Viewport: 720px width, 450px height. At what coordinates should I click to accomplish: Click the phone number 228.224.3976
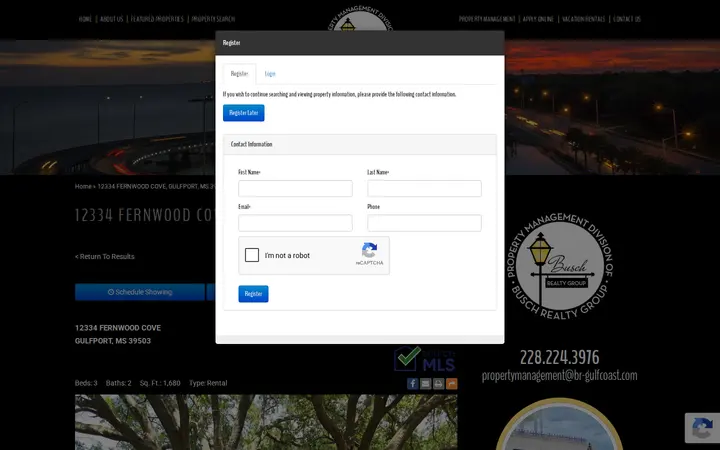pos(559,357)
